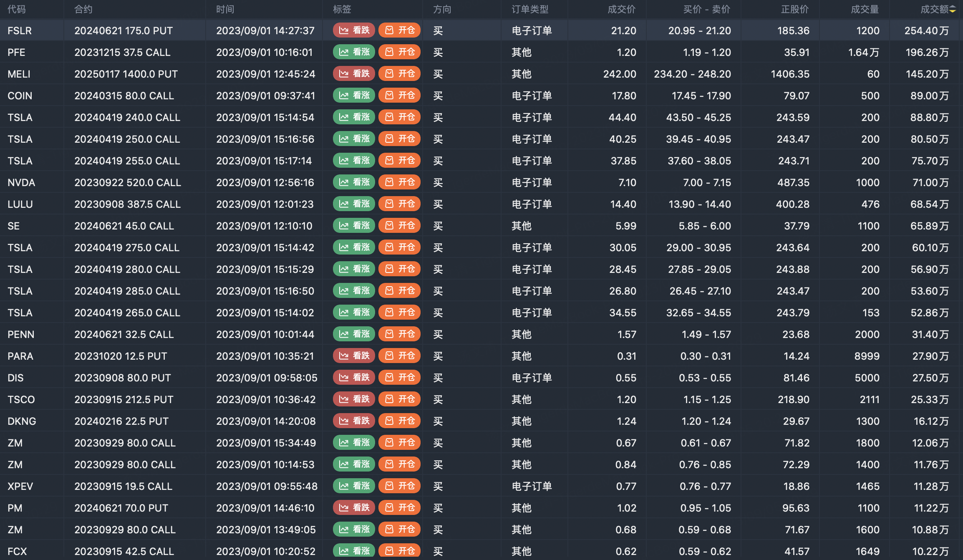Select the SE 20240621 45.0 CALL contract
The height and width of the screenshot is (560, 963).
coord(124,226)
